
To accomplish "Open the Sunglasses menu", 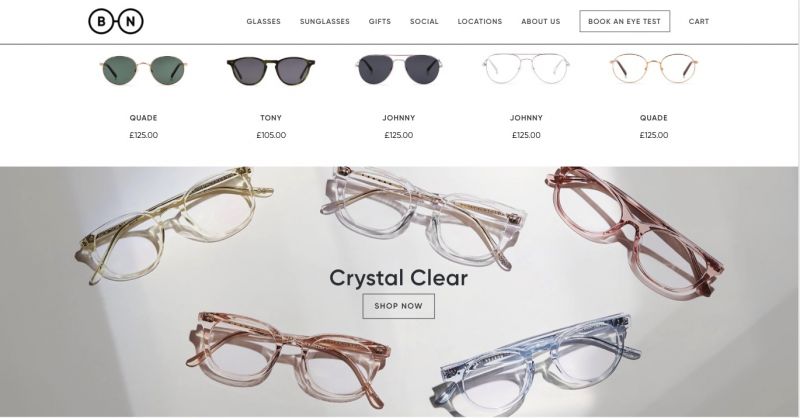I will [x=324, y=21].
